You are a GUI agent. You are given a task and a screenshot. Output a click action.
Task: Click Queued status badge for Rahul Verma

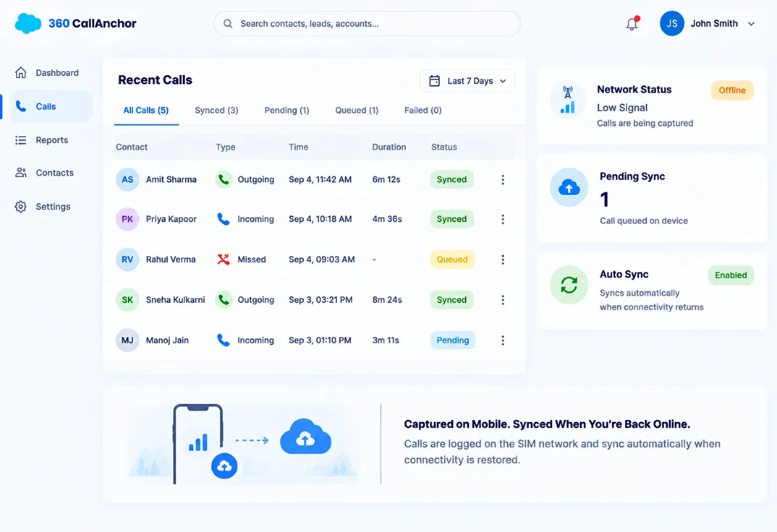(452, 259)
